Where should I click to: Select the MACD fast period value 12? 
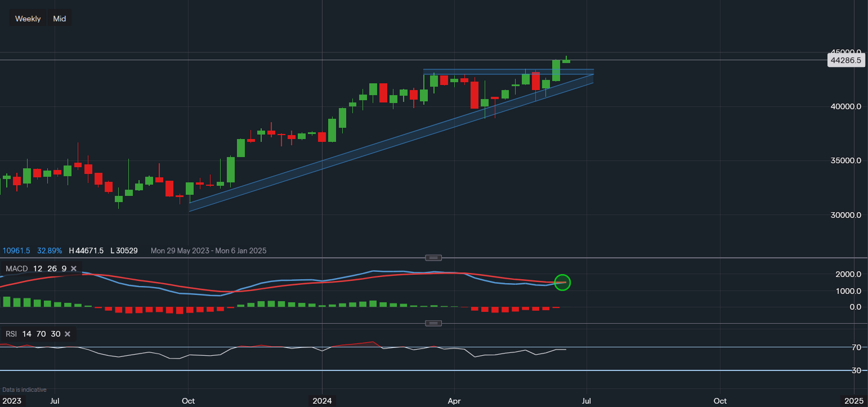click(37, 269)
